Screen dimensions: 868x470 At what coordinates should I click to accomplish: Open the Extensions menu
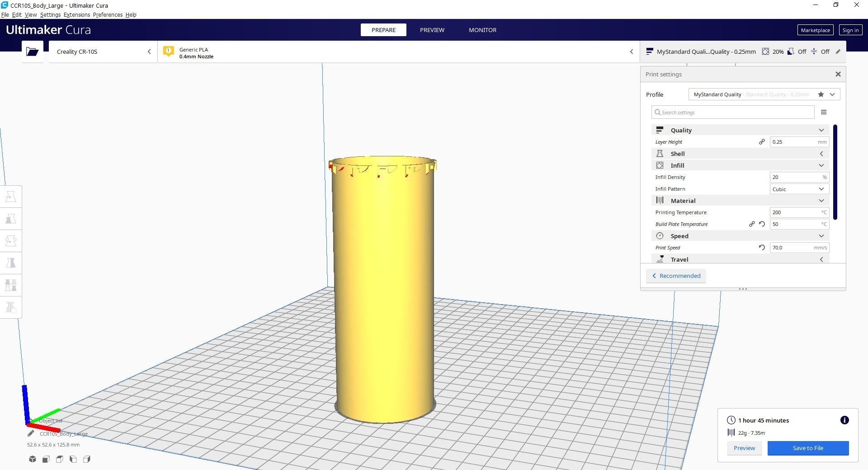pos(77,15)
